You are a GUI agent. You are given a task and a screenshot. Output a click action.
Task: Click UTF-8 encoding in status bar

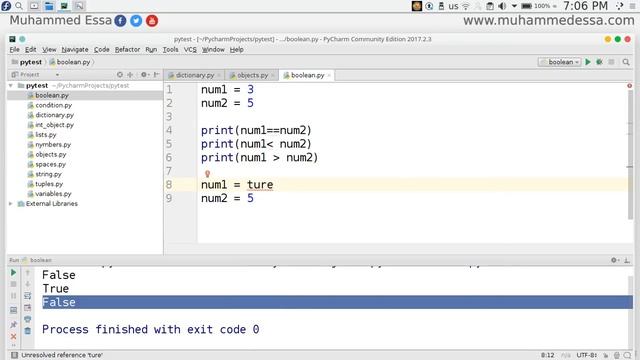coord(587,355)
